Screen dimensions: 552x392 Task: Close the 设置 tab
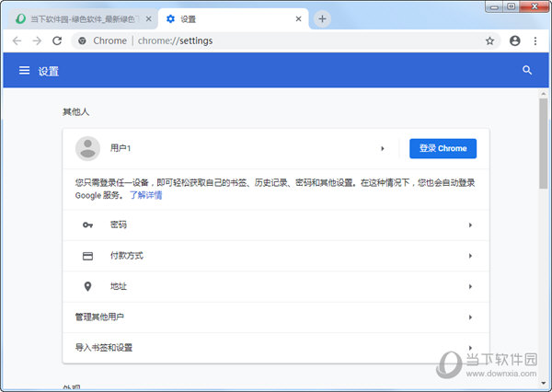click(298, 18)
